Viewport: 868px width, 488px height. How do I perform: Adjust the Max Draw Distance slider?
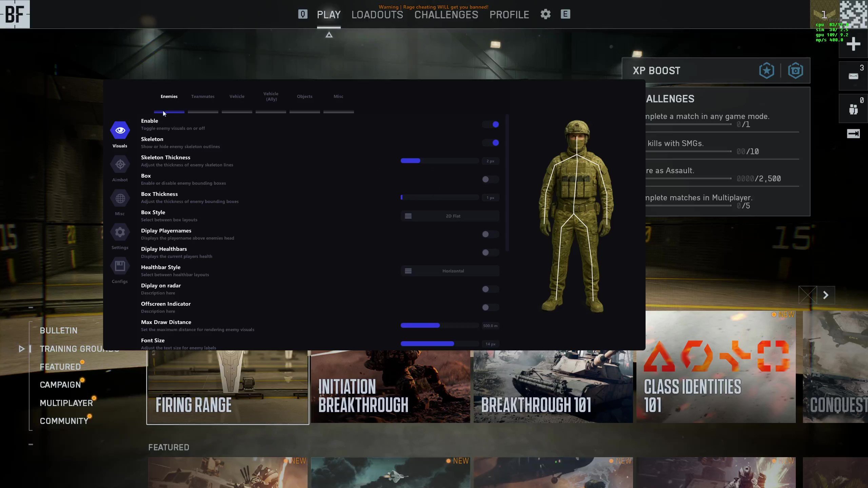439,326
